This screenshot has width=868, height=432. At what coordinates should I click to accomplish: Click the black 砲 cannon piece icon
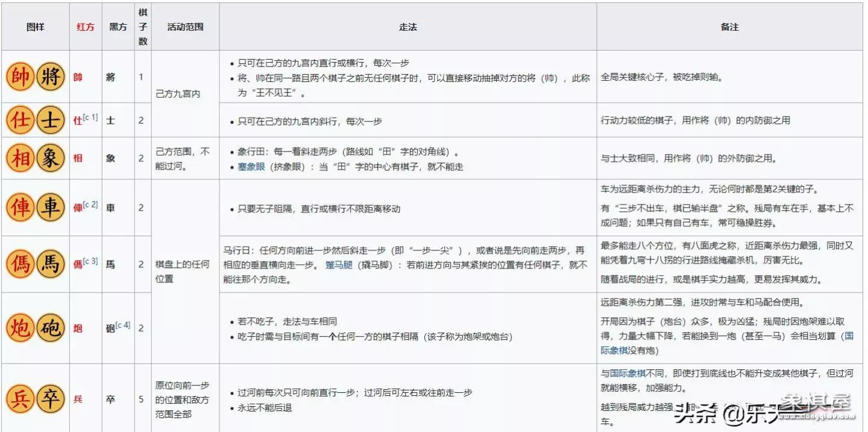pos(51,328)
